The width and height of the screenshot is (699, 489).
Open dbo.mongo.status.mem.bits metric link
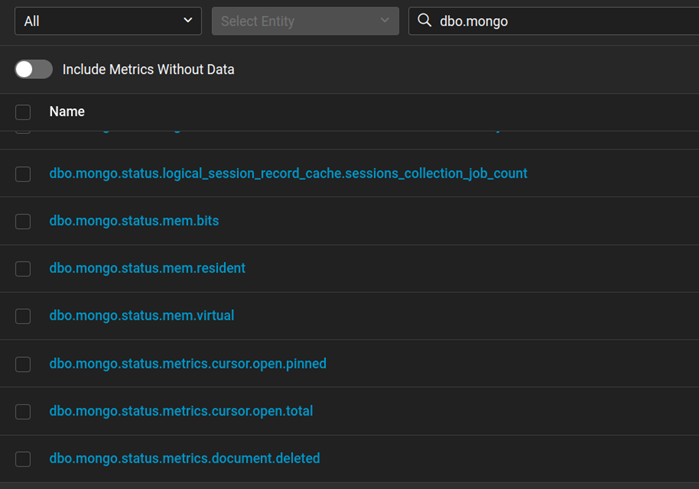point(134,221)
